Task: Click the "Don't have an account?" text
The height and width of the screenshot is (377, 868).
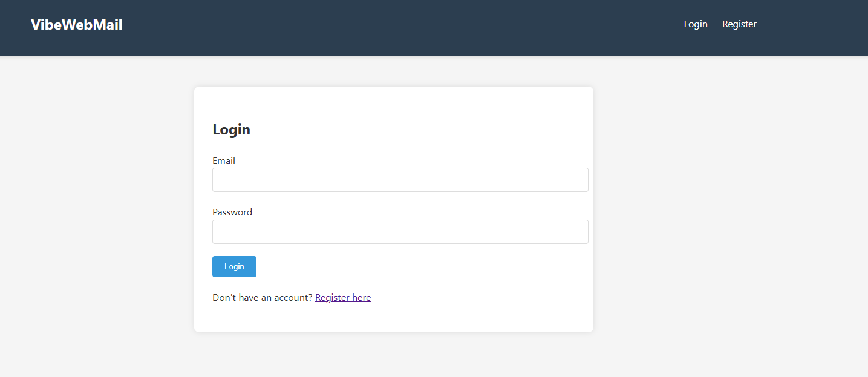Action: pyautogui.click(x=262, y=298)
